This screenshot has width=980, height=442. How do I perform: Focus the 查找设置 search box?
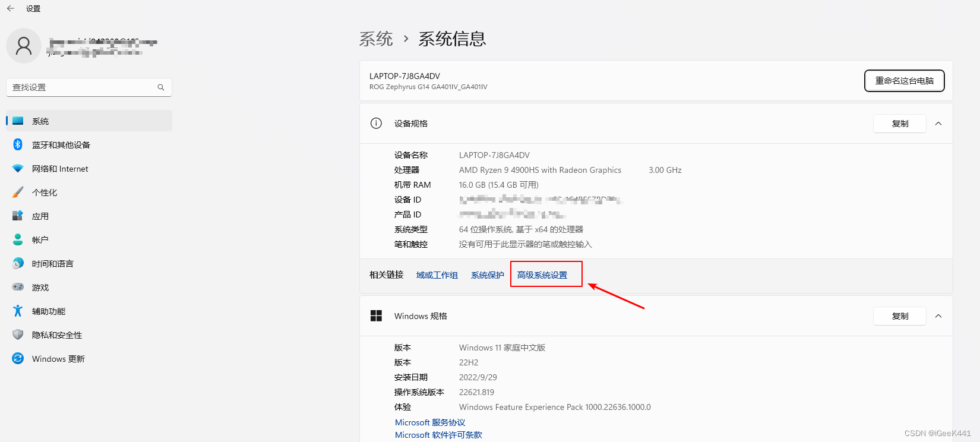coord(89,87)
